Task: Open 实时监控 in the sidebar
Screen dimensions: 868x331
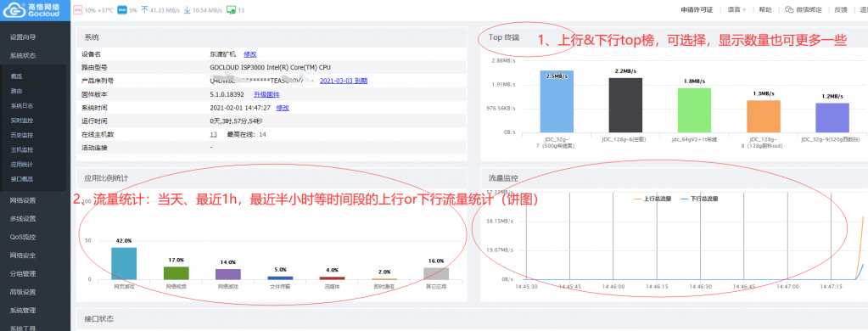Action: pyautogui.click(x=22, y=121)
